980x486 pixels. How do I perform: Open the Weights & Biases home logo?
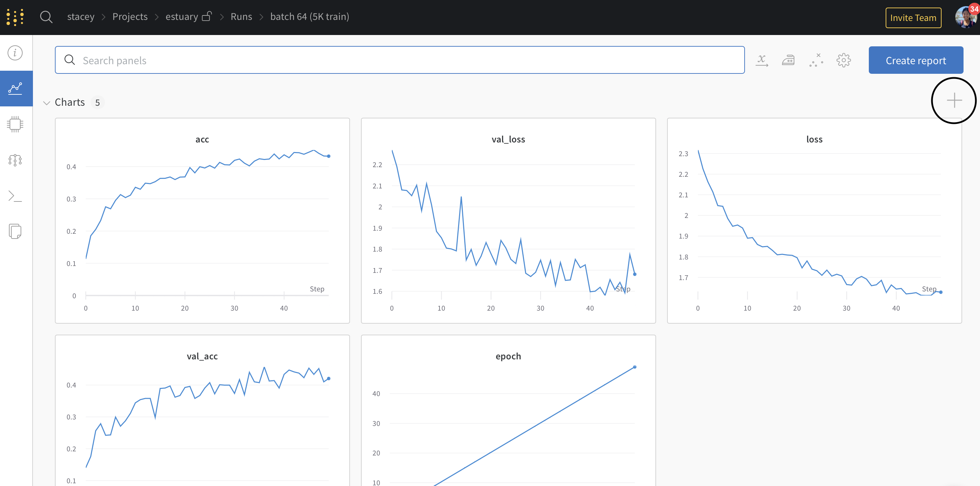click(15, 17)
